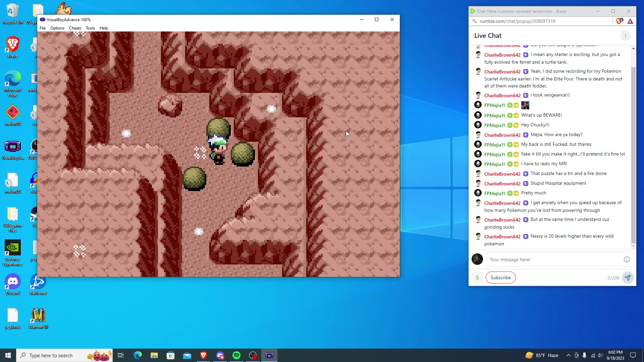Viewport: 644px width, 362px height.
Task: Click the Subscribe button in chat
Action: tap(500, 278)
